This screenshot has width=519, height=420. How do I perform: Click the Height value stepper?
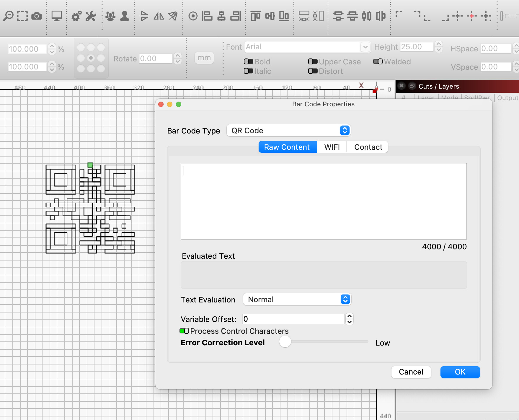pyautogui.click(x=439, y=47)
